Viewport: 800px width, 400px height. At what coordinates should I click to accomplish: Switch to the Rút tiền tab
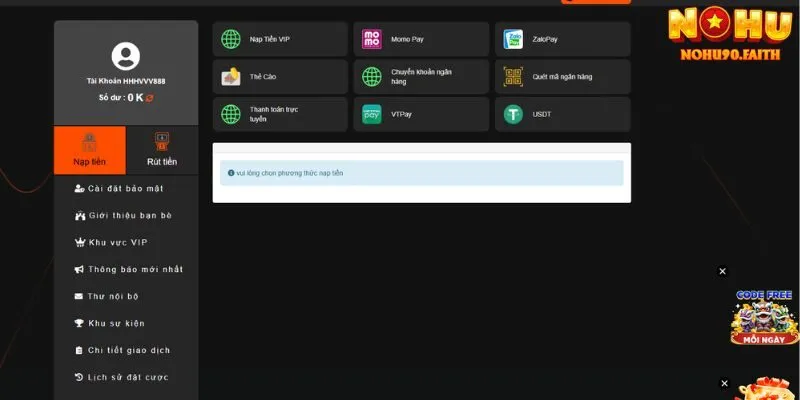click(x=162, y=150)
